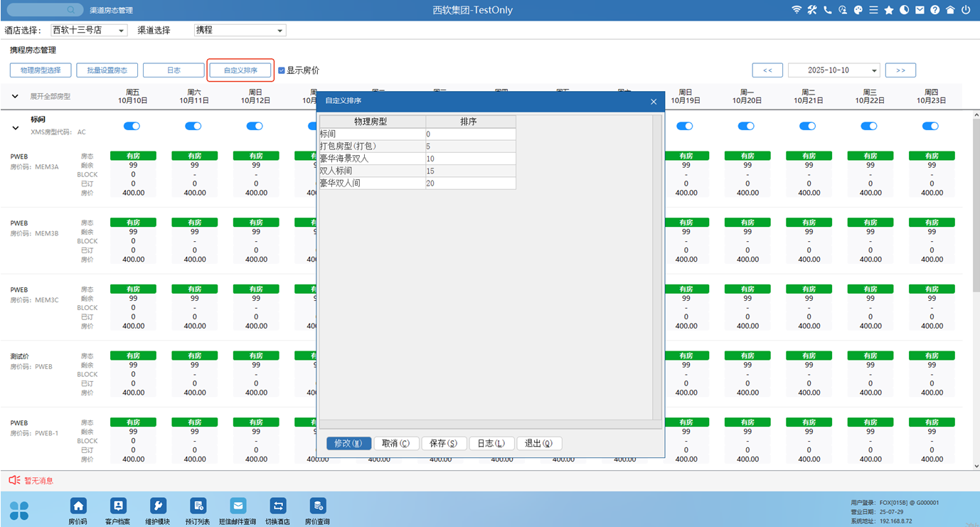
Task: Toggle the 标间 switch for 10月23日
Action: pos(930,126)
